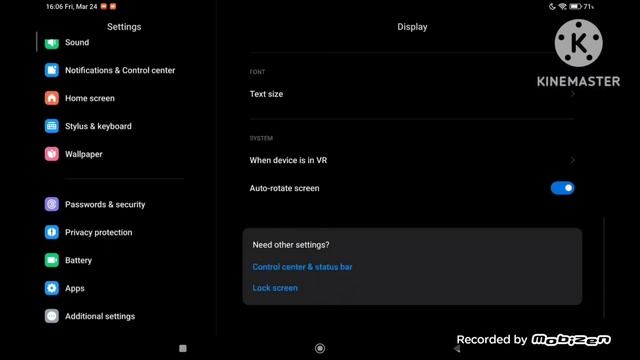Tap the Auto-rotate screen label
Image resolution: width=640 pixels, height=360 pixels.
click(284, 188)
